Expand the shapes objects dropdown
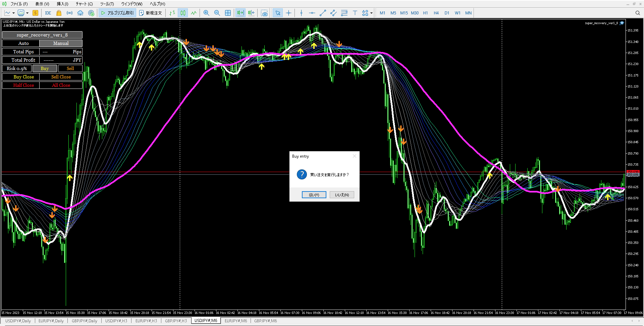Screen dimensions: 644x326 [371, 13]
